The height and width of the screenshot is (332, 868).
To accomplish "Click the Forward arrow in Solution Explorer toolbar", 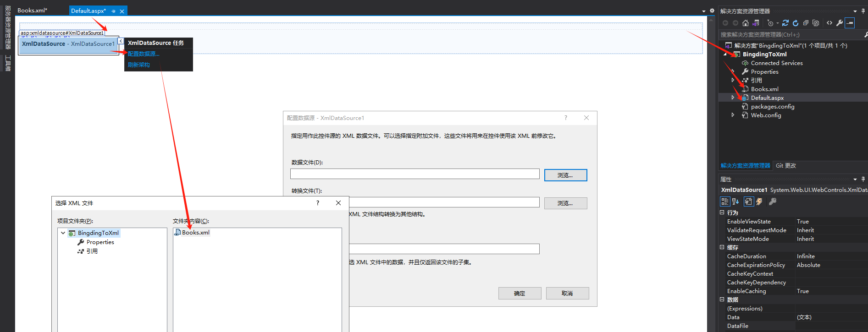I will [735, 23].
